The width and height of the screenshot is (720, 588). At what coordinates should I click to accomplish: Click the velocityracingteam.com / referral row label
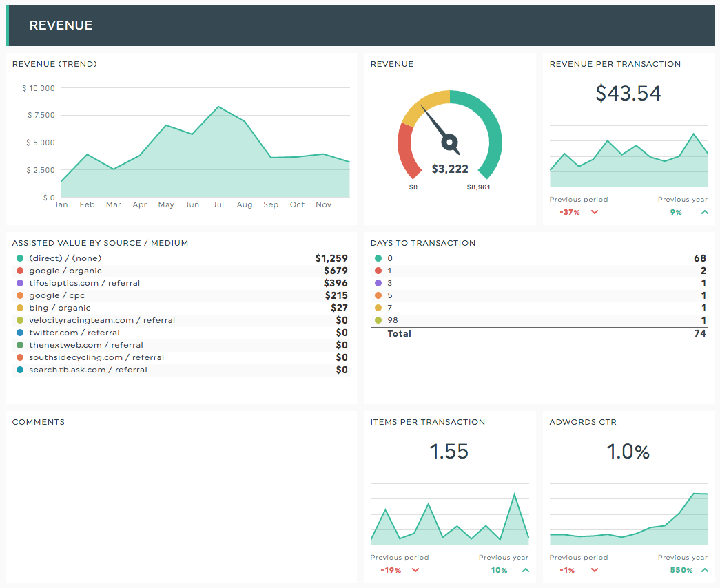tap(102, 320)
